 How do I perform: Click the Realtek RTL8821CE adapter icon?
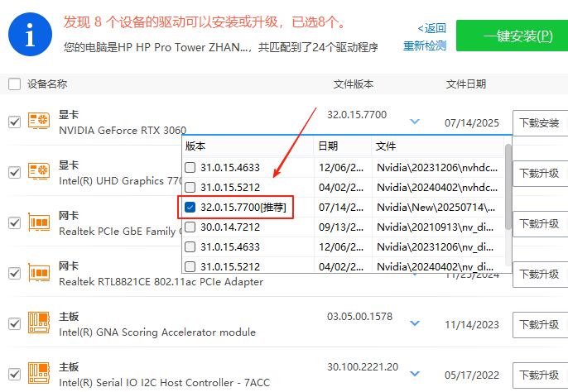(40, 273)
